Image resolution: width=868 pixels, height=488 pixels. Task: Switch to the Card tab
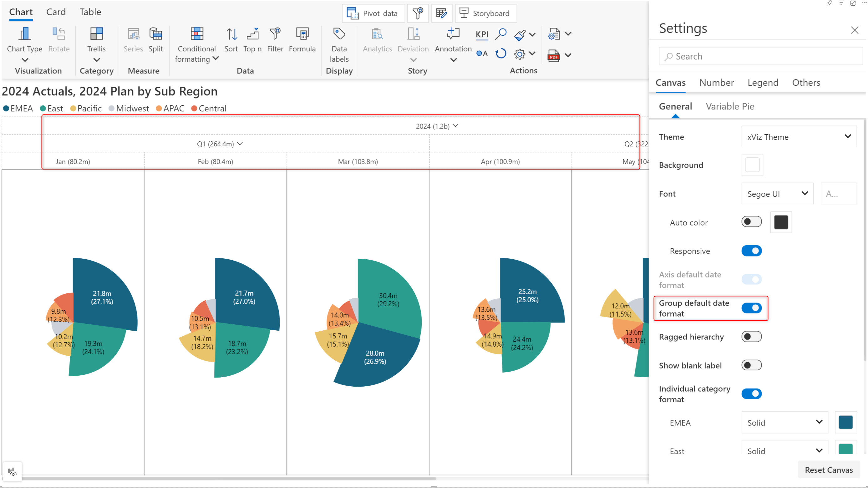56,12
